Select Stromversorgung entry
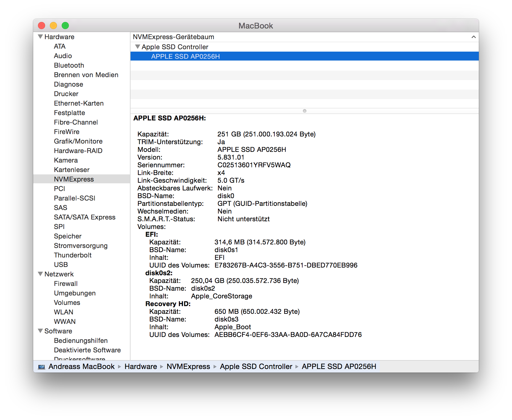This screenshot has width=512, height=420. click(x=81, y=246)
